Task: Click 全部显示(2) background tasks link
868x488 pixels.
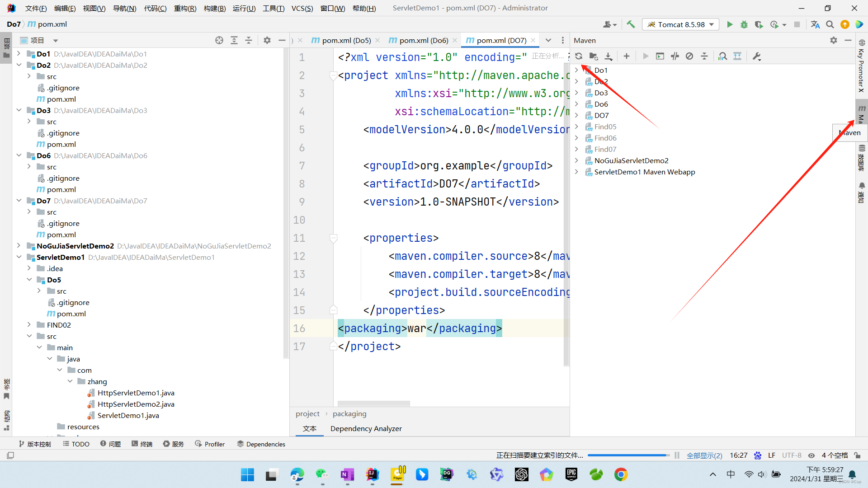Action: click(x=704, y=455)
